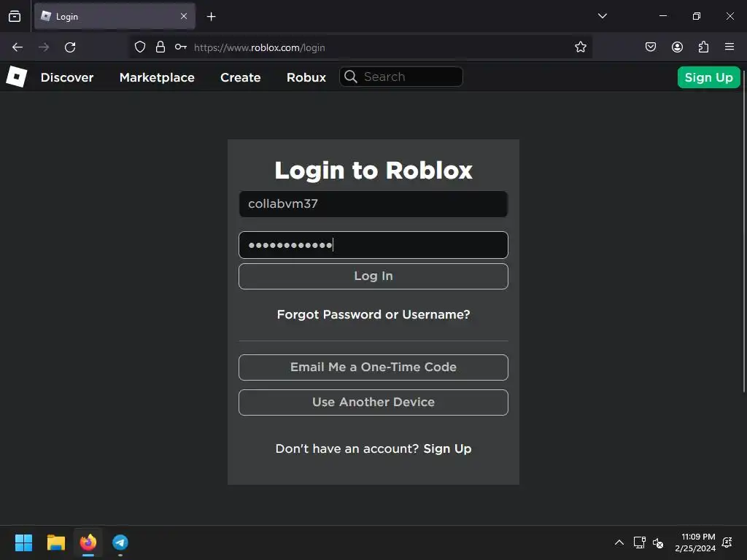Reload the current page
Screen dimensions: 747x560
click(x=70, y=47)
